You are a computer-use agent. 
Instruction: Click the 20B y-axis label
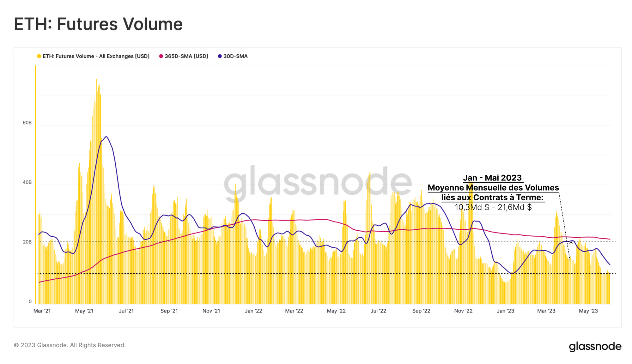[27, 242]
